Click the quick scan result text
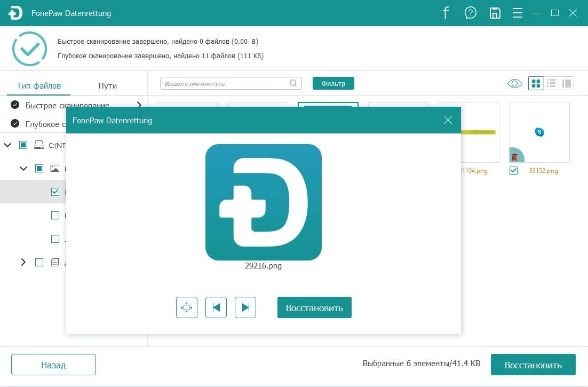Screen dimensions: 588x387 pyautogui.click(x=158, y=41)
